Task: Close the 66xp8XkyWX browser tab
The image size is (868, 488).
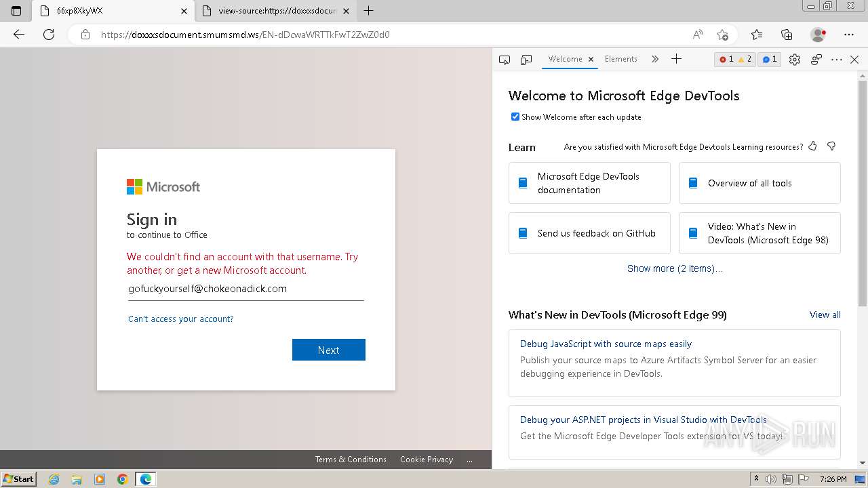Action: (x=184, y=11)
